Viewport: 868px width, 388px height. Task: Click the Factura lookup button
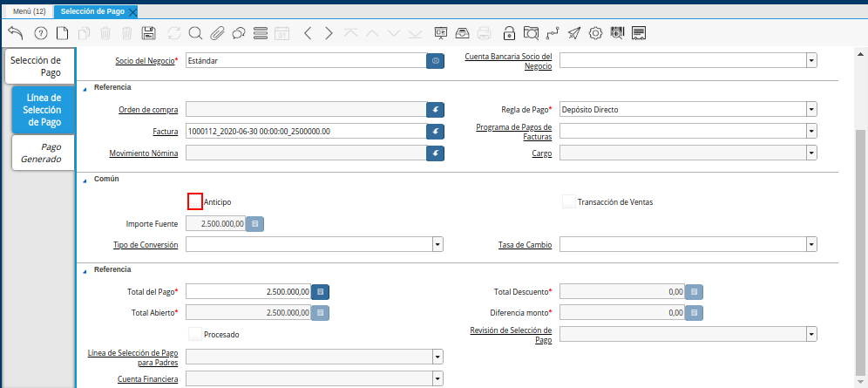point(435,131)
